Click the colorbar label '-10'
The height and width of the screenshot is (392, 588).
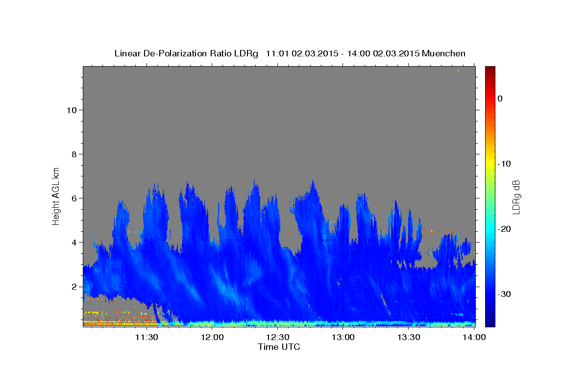point(504,164)
